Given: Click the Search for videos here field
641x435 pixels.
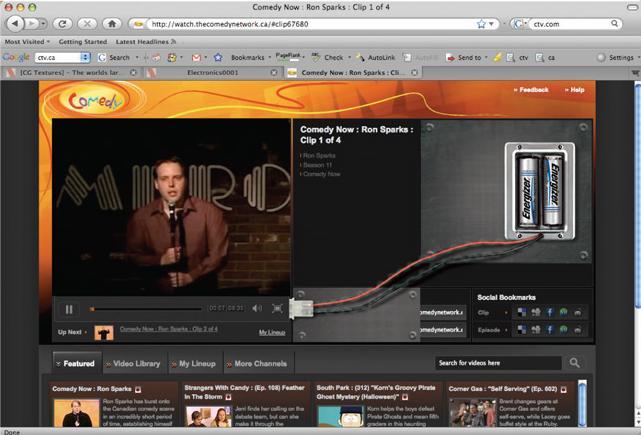Looking at the screenshot, I should pos(498,363).
